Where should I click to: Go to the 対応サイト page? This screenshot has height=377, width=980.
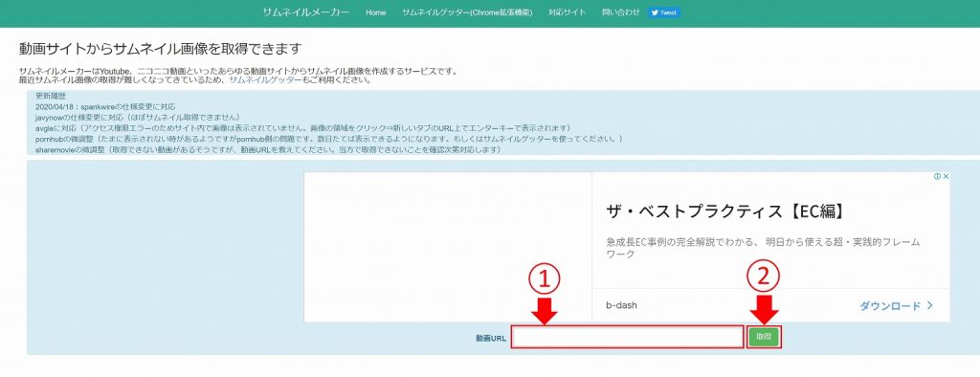[x=568, y=12]
